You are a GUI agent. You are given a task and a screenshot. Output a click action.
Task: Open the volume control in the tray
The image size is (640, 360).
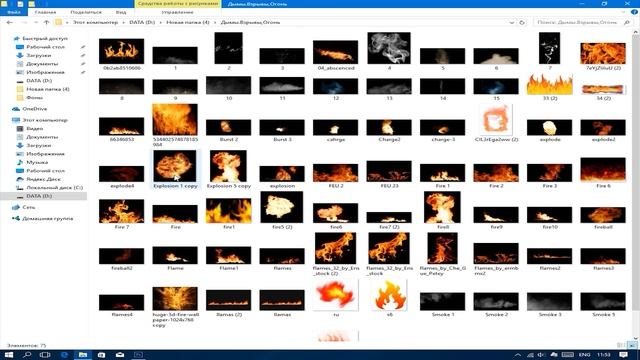click(541, 355)
